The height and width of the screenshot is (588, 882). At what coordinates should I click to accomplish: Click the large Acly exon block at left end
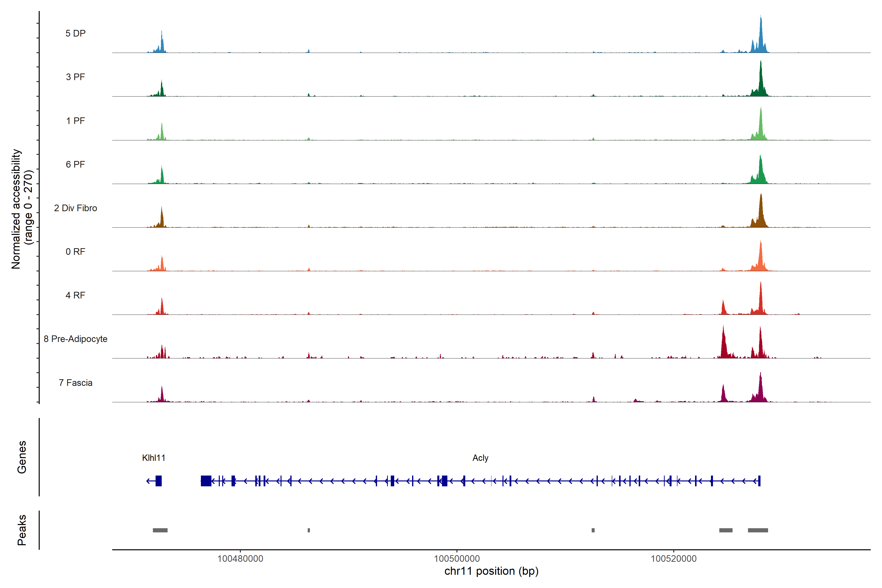click(x=206, y=481)
